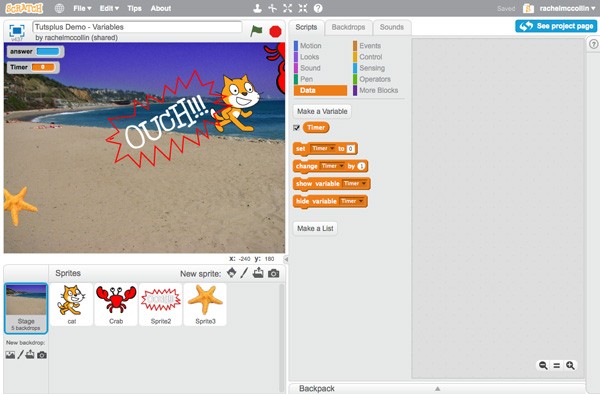This screenshot has height=394, width=600.
Task: Select the Duplicate stamp tool
Action: click(258, 8)
